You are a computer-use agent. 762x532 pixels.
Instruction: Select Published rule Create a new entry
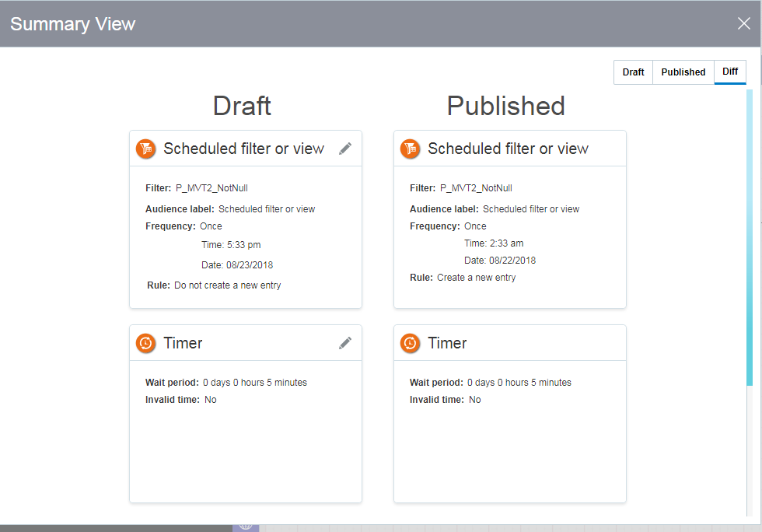[x=476, y=278]
